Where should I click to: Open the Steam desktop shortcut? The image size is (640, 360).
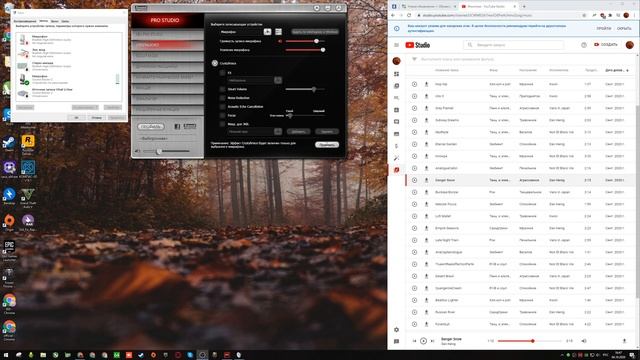9,144
